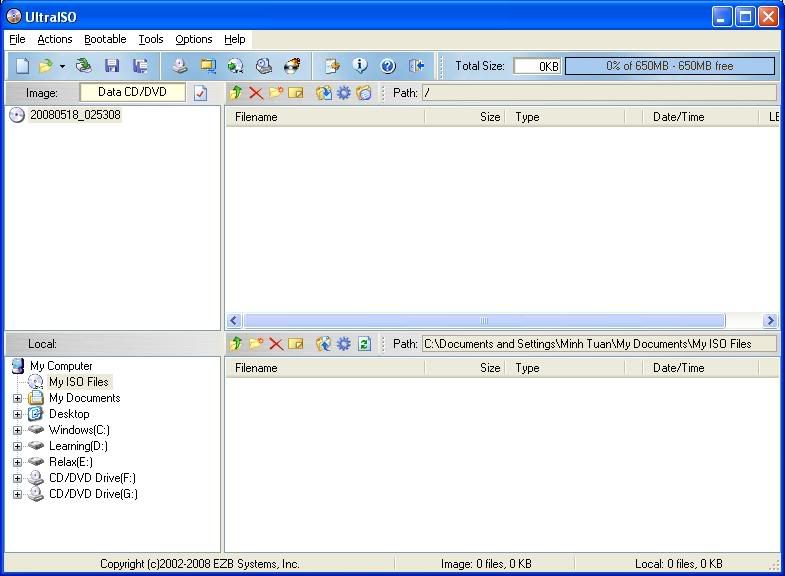Click the Info speech bubble icon
The image size is (785, 576).
coord(360,65)
